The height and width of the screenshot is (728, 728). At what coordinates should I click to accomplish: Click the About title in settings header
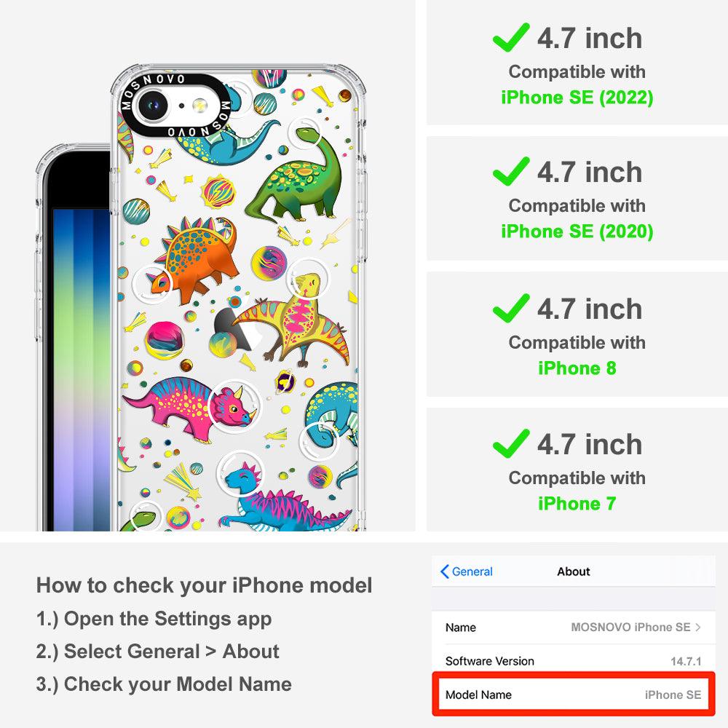574,571
